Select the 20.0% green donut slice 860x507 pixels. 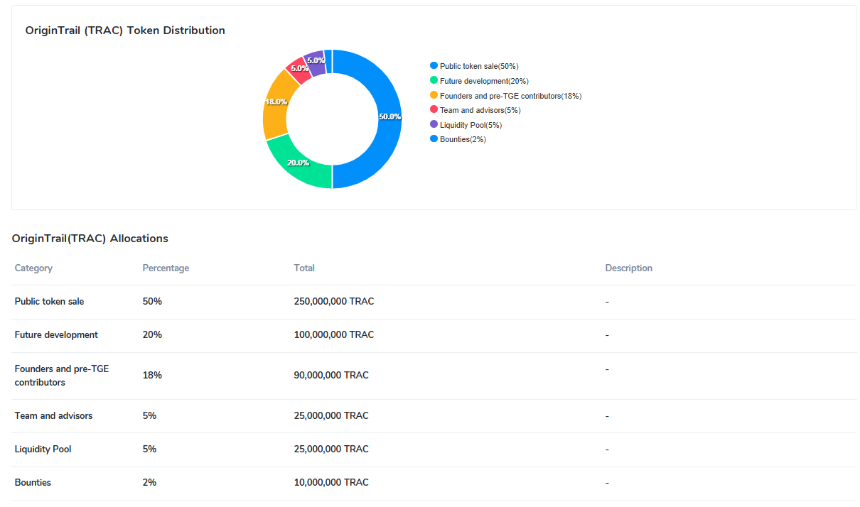299,162
